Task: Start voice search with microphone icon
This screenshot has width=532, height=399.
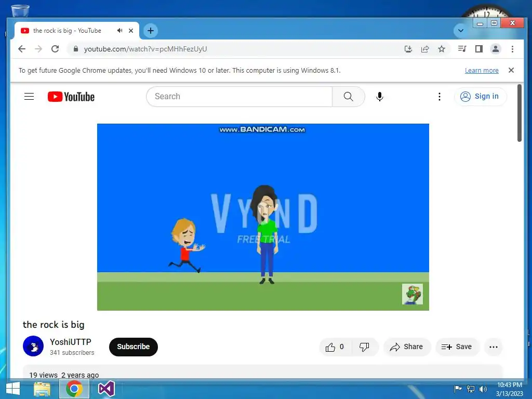Action: coord(380,97)
